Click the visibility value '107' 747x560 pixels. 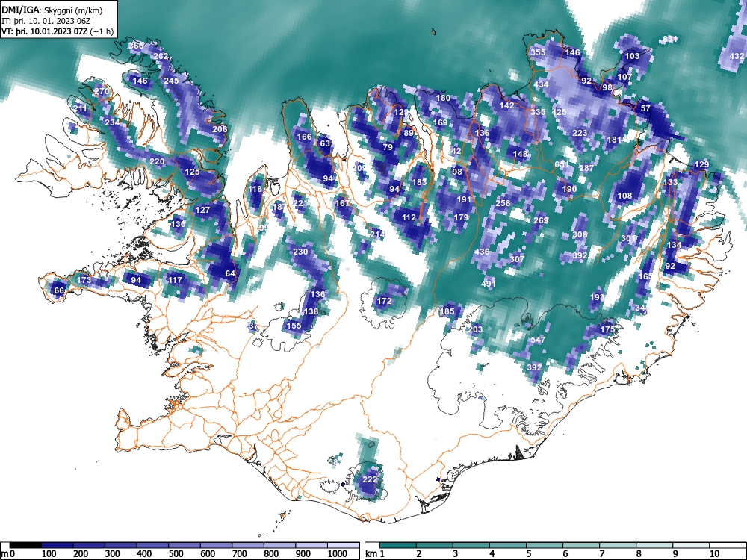(x=624, y=77)
